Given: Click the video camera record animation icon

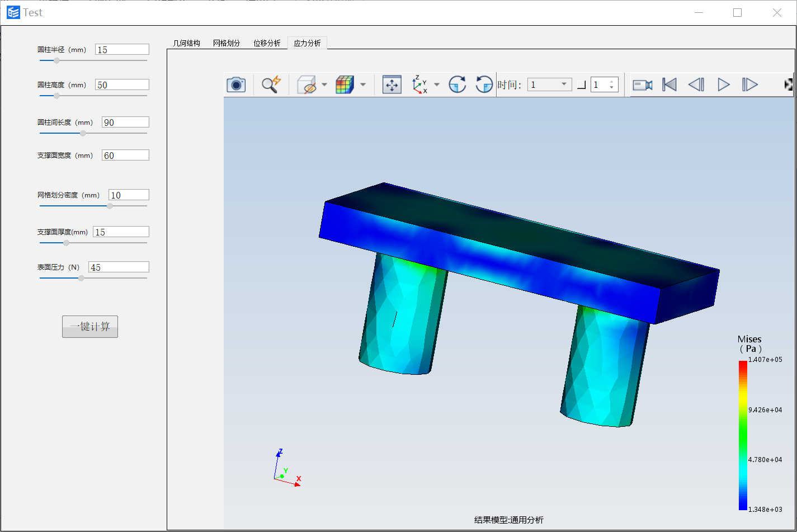Looking at the screenshot, I should click(x=643, y=84).
